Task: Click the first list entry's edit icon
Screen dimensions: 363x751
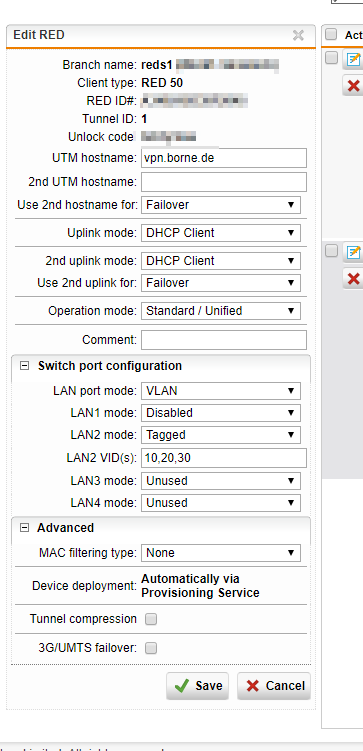Action: point(353,59)
